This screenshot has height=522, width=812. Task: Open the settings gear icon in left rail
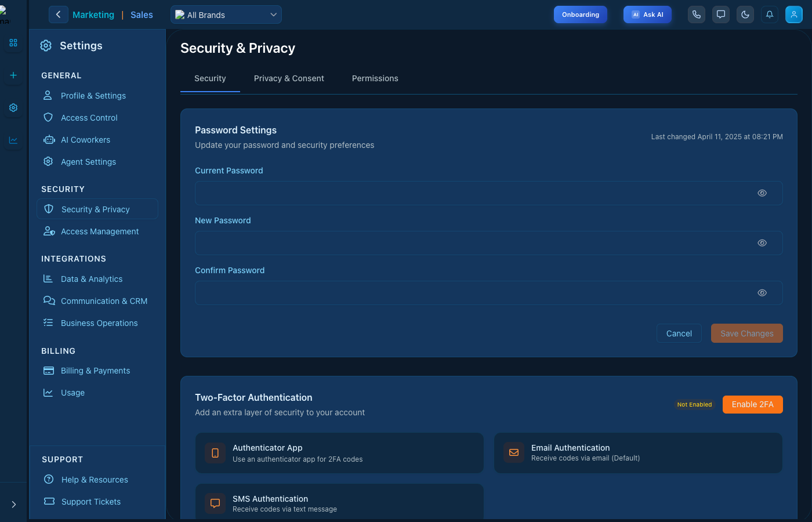13,108
